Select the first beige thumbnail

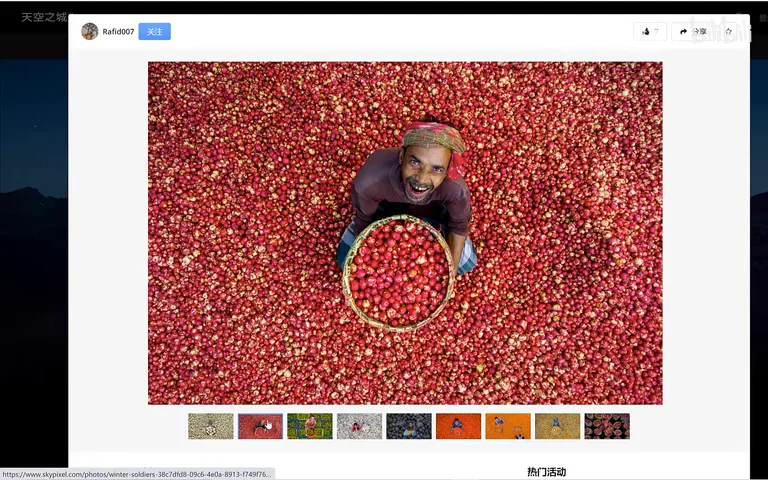tap(211, 426)
